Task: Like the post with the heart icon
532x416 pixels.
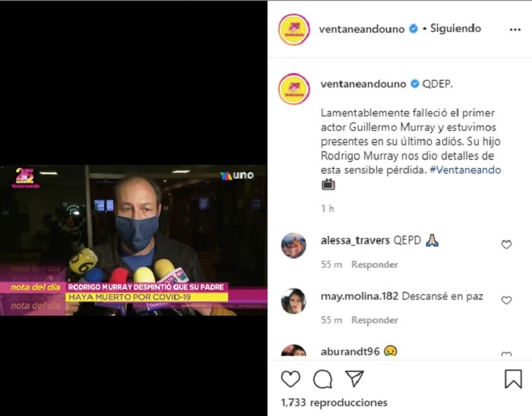Action: click(291, 379)
